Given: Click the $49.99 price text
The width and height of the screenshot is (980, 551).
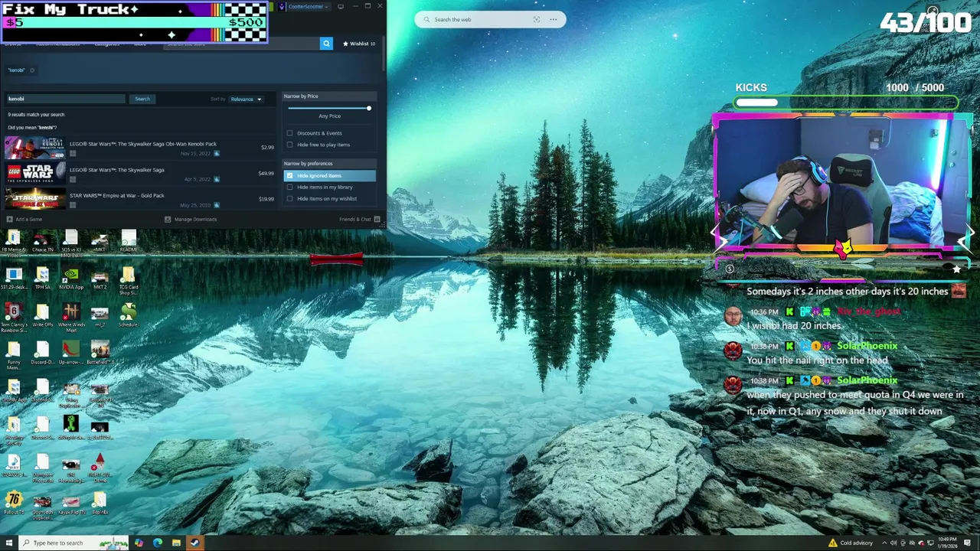Looking at the screenshot, I should [266, 173].
